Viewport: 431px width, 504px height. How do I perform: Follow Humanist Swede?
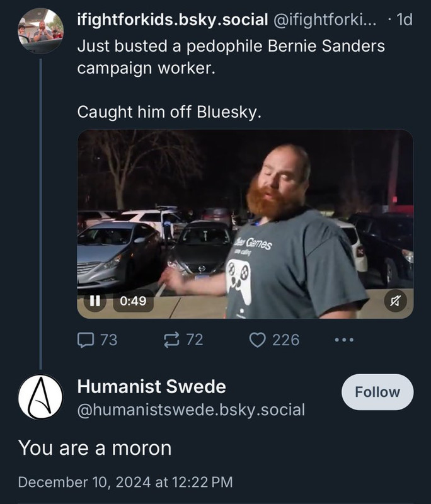tap(377, 392)
